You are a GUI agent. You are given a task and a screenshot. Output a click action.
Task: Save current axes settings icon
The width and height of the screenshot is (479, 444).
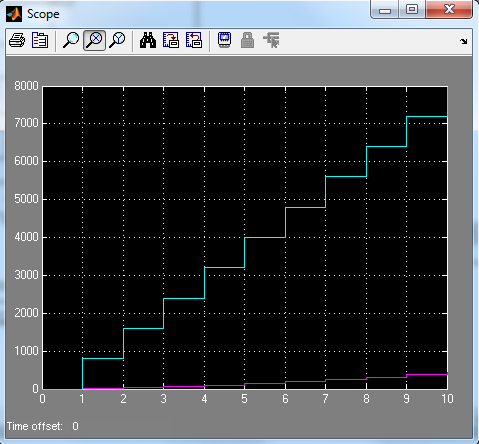pos(171,41)
